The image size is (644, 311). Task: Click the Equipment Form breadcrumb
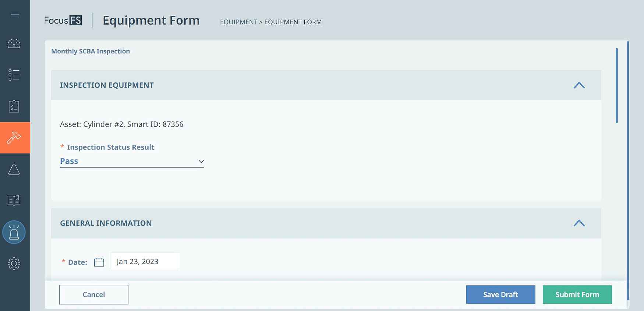[293, 22]
